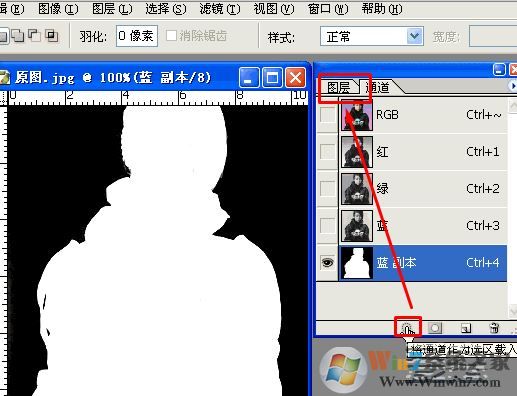
Task: Minimize the 原图.jpg document window
Action: coord(249,77)
